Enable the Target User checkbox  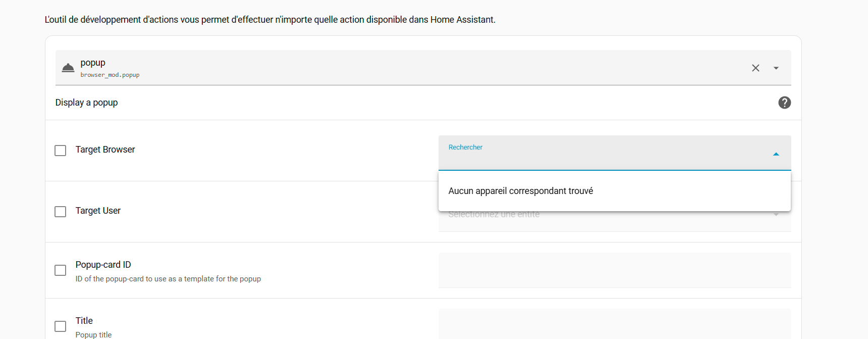click(61, 212)
